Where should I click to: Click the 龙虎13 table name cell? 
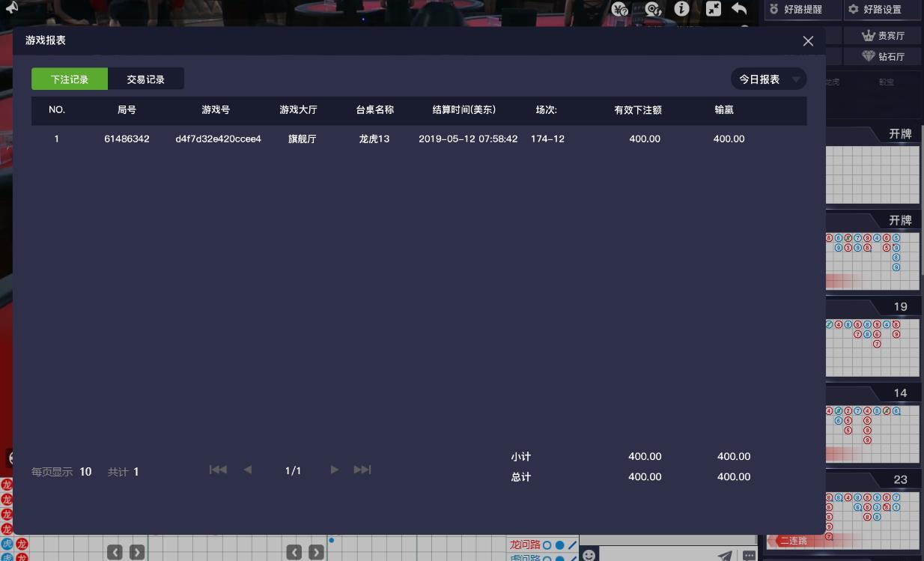(x=374, y=139)
